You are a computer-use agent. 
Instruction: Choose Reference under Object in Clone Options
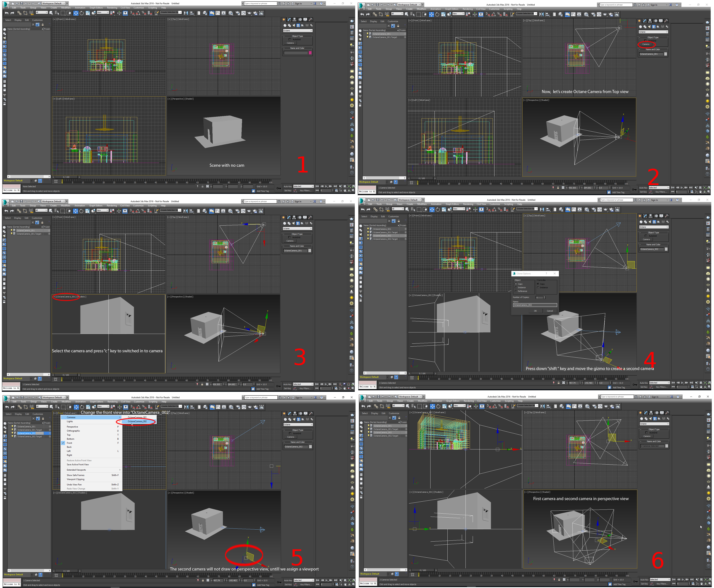click(521, 291)
